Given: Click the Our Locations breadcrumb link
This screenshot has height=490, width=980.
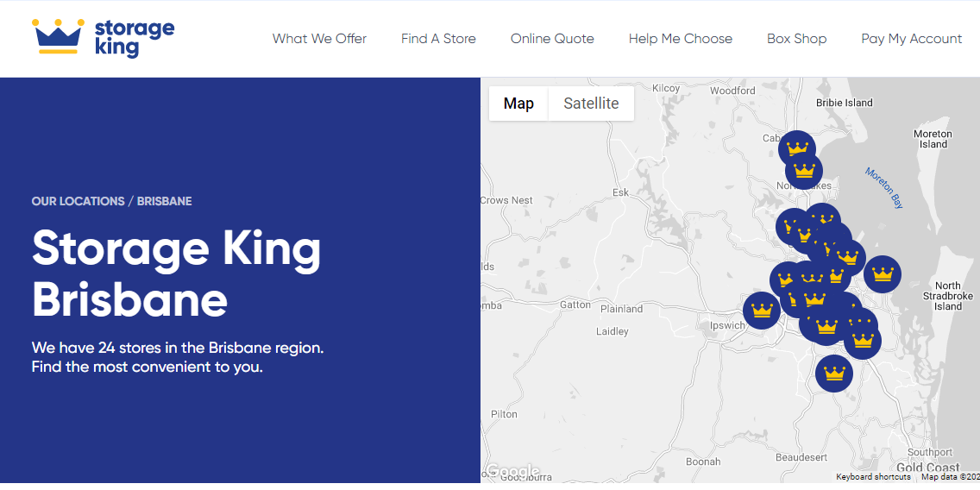Looking at the screenshot, I should tap(78, 201).
